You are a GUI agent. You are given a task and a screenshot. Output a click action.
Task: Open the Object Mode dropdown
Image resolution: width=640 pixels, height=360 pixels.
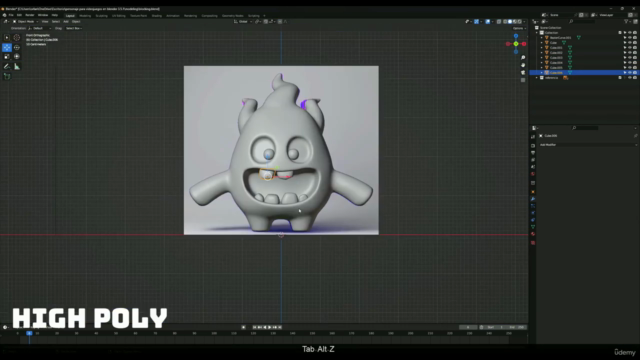pyautogui.click(x=26, y=22)
